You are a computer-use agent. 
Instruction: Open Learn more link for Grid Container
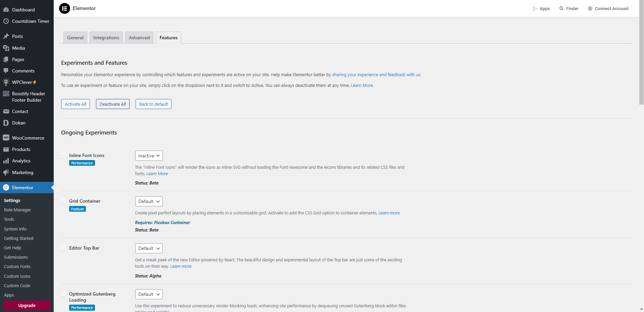pyautogui.click(x=389, y=213)
